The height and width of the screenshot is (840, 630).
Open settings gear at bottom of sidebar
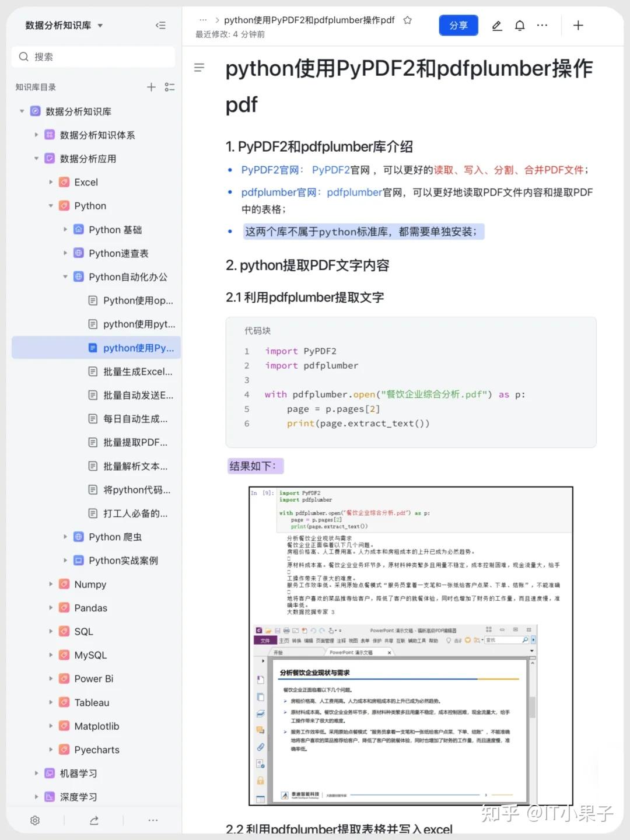coord(35,820)
